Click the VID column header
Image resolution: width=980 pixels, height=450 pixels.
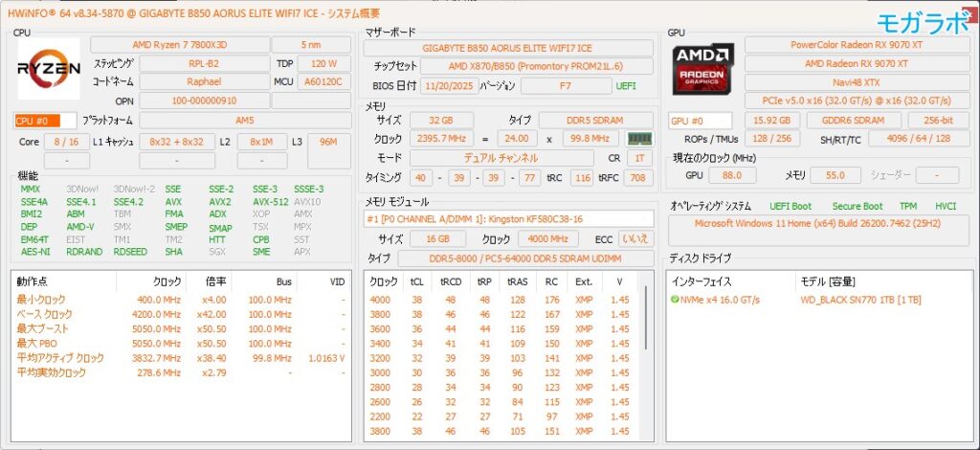323,281
